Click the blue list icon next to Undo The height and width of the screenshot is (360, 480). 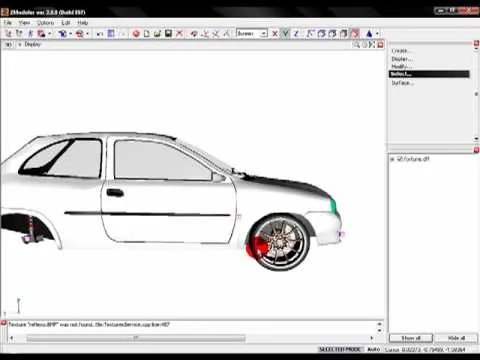111,34
